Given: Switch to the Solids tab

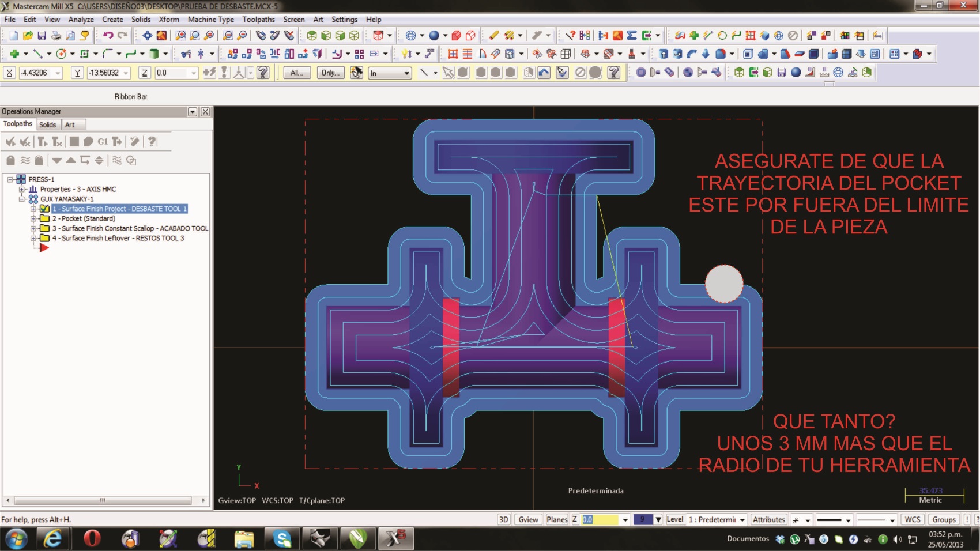Looking at the screenshot, I should coord(48,124).
